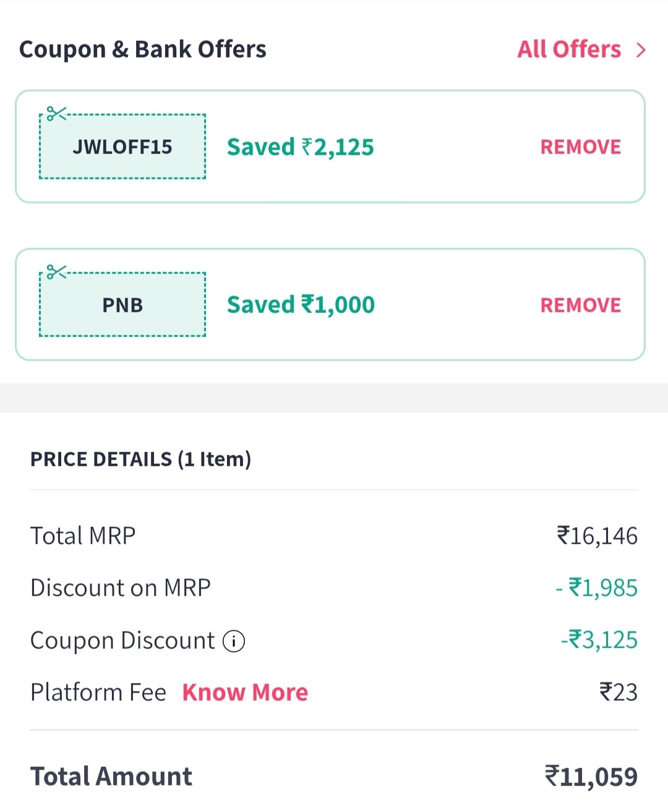The height and width of the screenshot is (812, 668).
Task: Tap the Saved ₹2,125 text
Action: [301, 147]
